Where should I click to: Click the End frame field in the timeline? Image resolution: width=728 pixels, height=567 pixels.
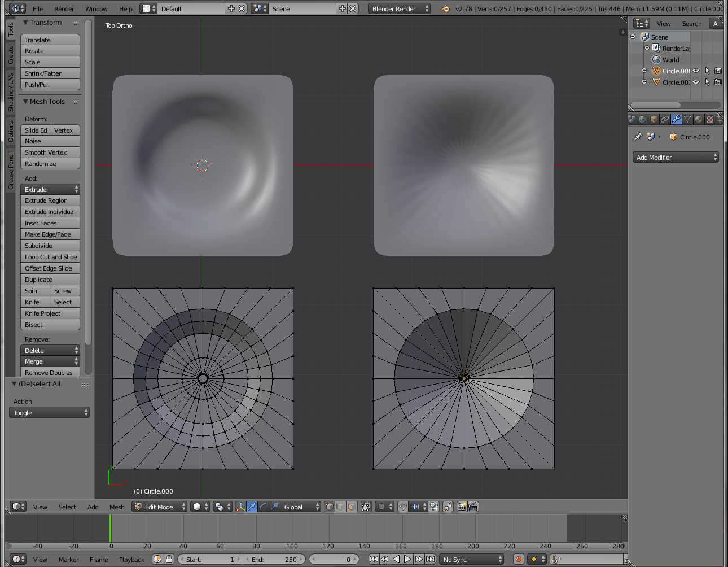[274, 559]
